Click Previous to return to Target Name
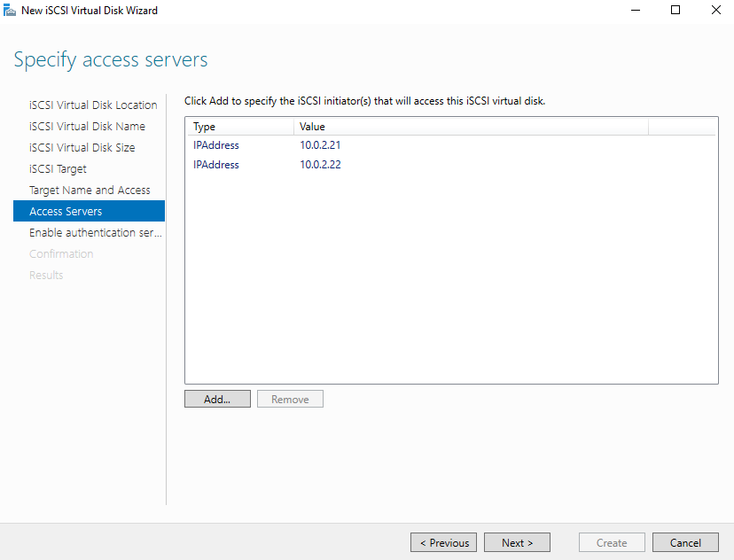The height and width of the screenshot is (560, 734). [x=443, y=542]
